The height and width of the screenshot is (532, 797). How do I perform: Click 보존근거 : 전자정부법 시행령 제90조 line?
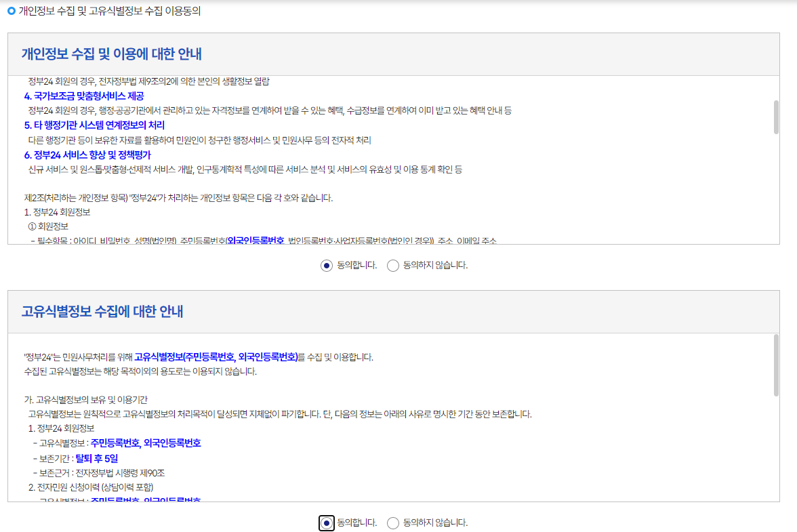tap(99, 473)
